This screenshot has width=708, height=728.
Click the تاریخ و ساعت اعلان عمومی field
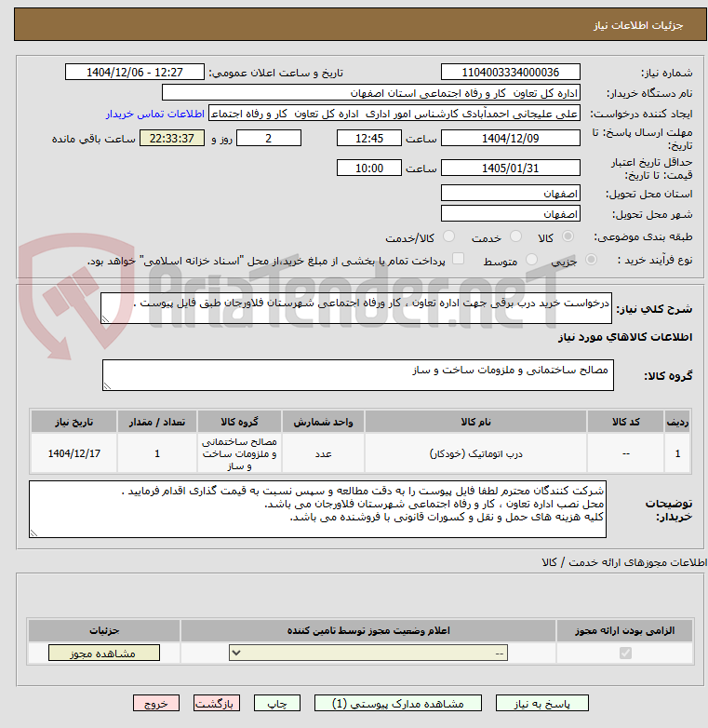click(135, 72)
